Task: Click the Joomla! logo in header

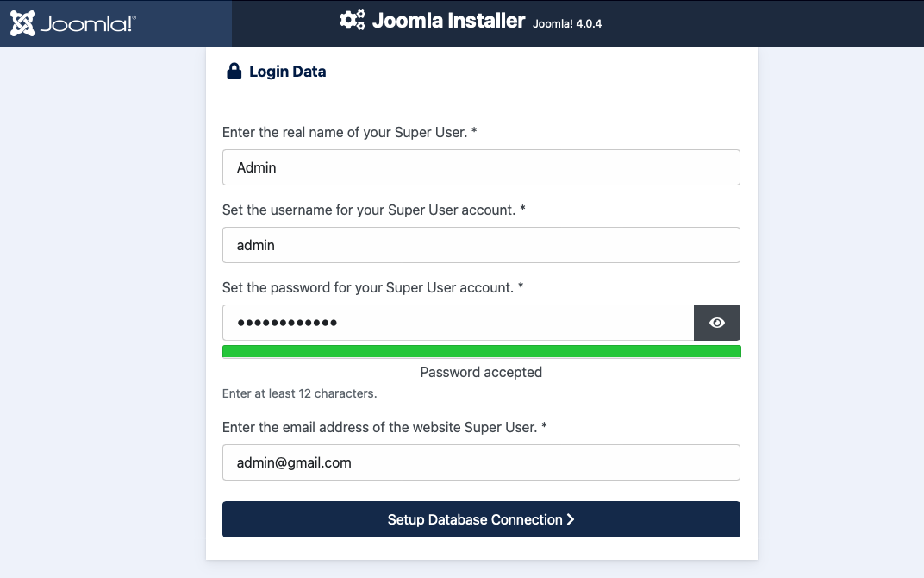Action: pyautogui.click(x=73, y=23)
